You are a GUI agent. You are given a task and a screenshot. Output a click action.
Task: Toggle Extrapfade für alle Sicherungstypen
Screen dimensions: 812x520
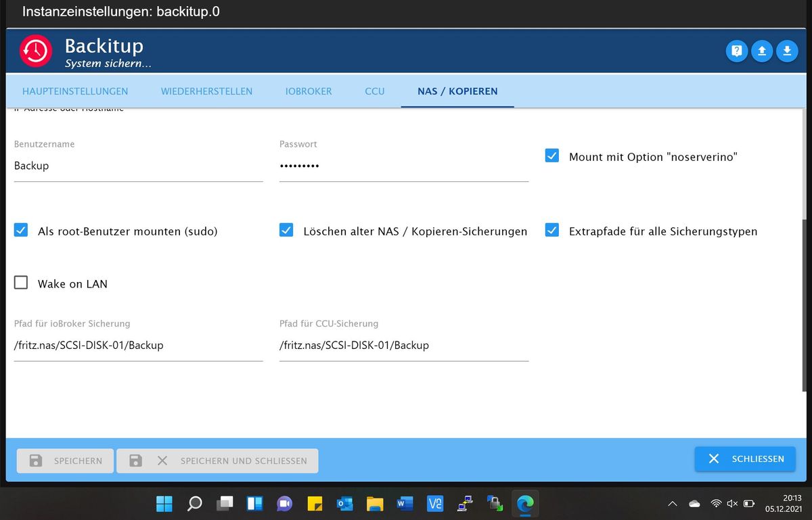click(x=552, y=230)
